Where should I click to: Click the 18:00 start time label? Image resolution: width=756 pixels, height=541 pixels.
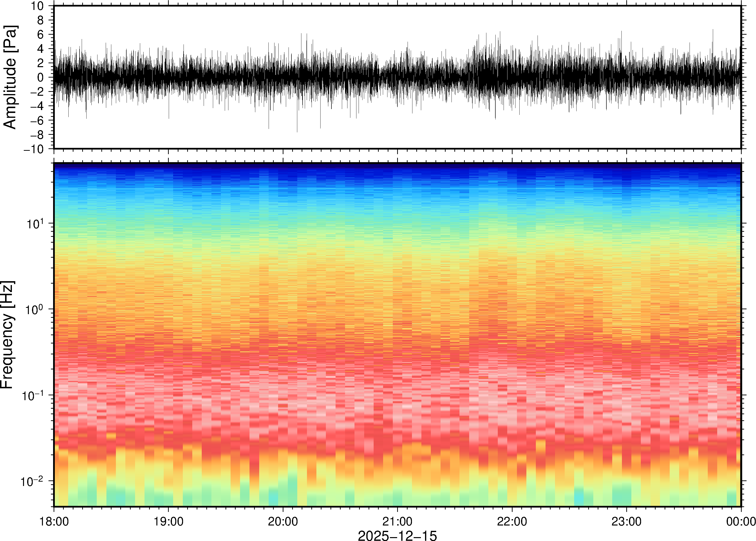point(54,521)
